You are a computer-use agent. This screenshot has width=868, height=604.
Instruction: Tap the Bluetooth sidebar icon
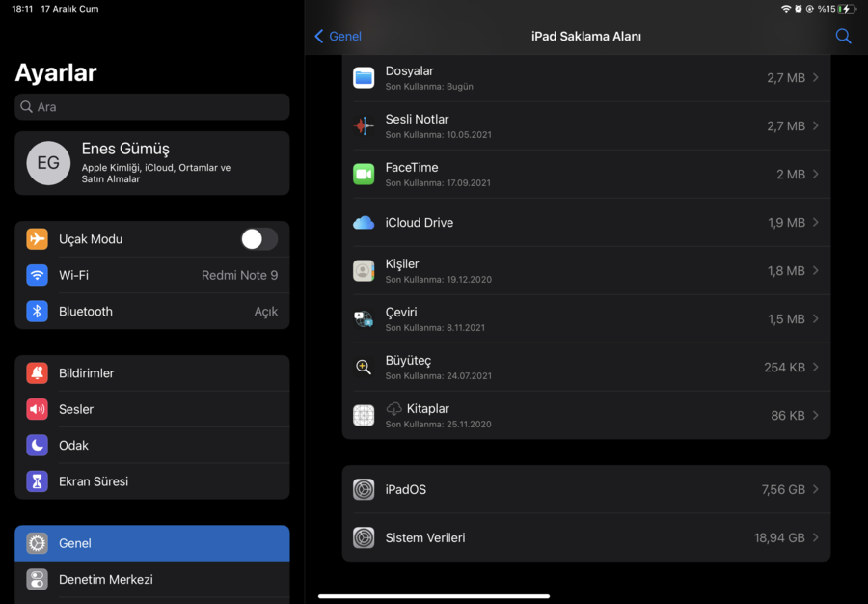click(x=37, y=311)
